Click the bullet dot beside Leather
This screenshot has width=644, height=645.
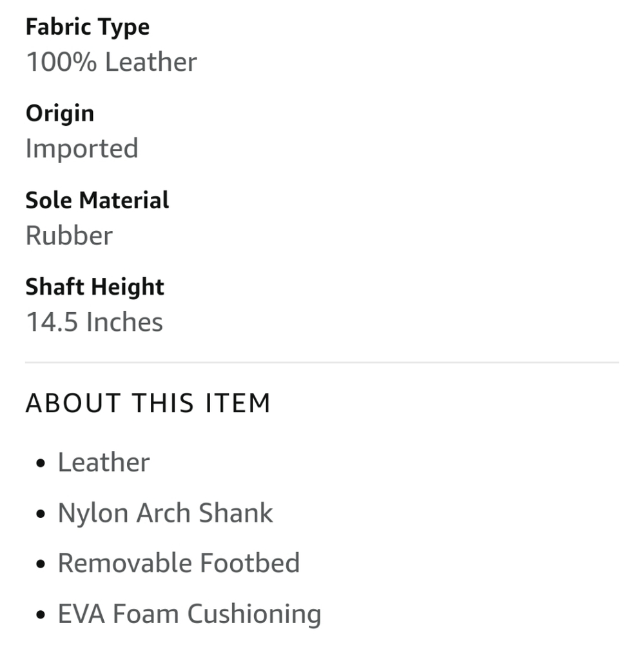(41, 463)
